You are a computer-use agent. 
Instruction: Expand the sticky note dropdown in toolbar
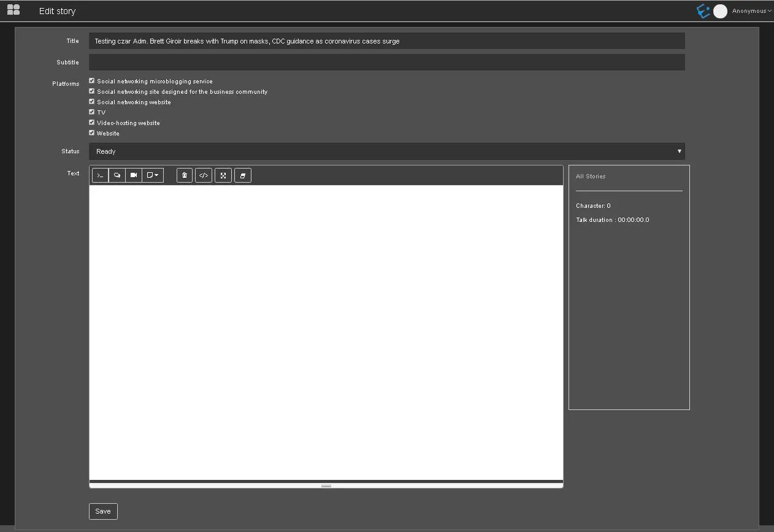click(153, 175)
